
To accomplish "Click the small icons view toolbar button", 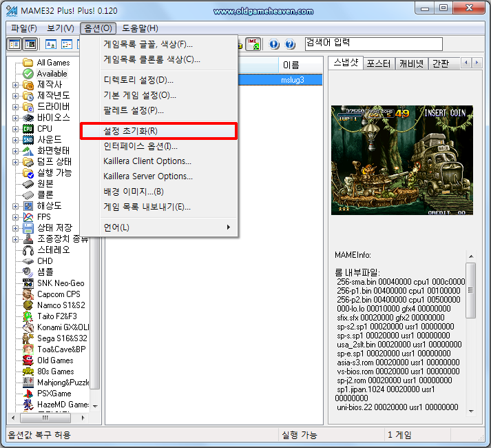I will [x=66, y=44].
